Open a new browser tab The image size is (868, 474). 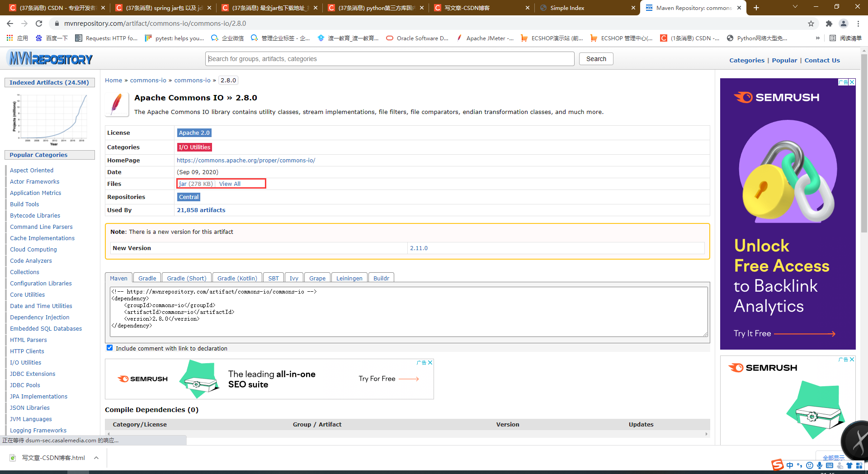(x=756, y=8)
